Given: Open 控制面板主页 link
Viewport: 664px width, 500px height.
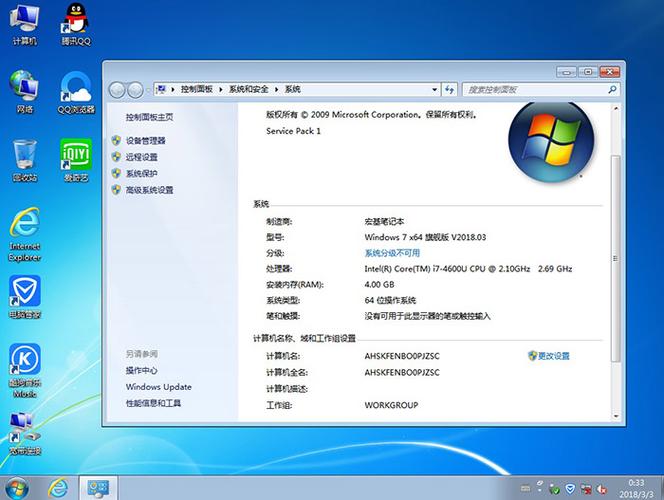Looking at the screenshot, I should [x=149, y=117].
